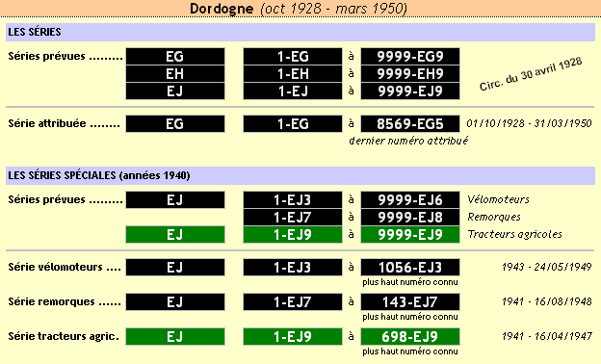Click the 'Vélomoteurs' italic label
The height and width of the screenshot is (364, 601).
[x=498, y=199]
